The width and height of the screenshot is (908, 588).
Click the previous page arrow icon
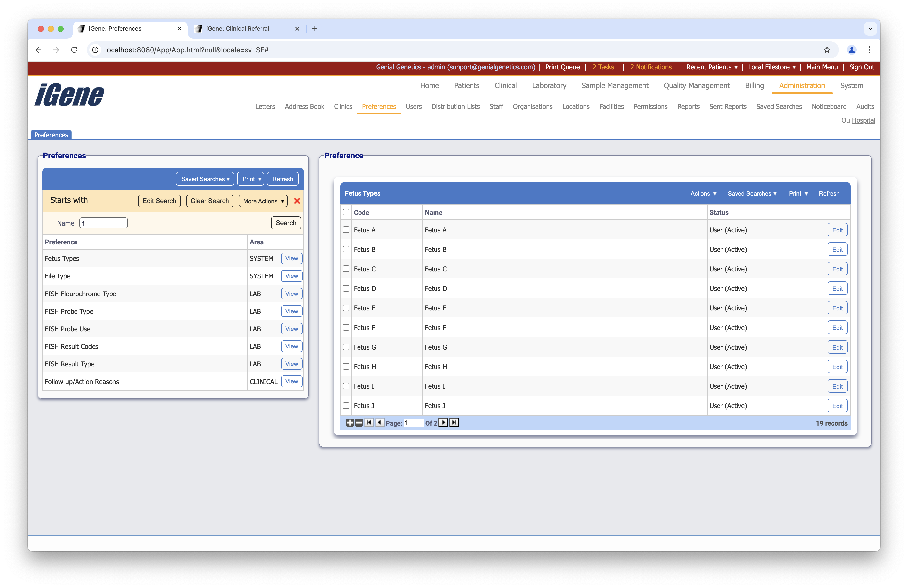tap(379, 422)
